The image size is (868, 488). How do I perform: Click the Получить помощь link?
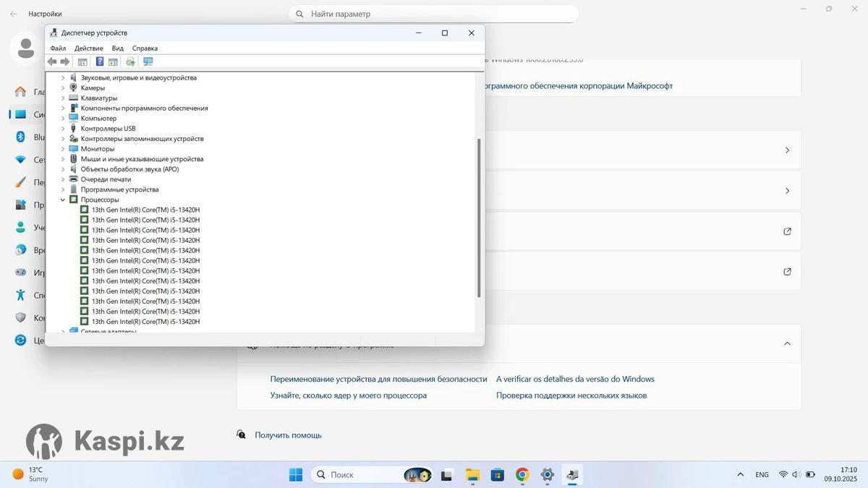pyautogui.click(x=288, y=435)
